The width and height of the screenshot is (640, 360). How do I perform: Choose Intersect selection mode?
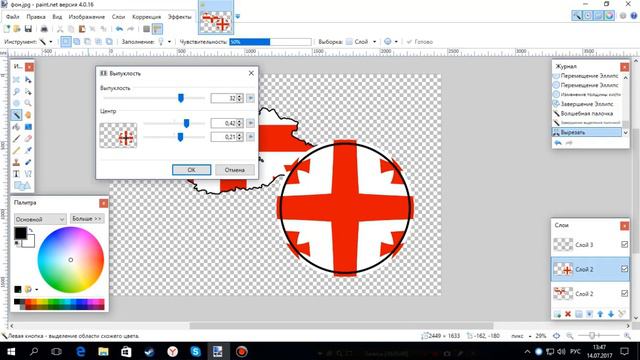coord(98,42)
